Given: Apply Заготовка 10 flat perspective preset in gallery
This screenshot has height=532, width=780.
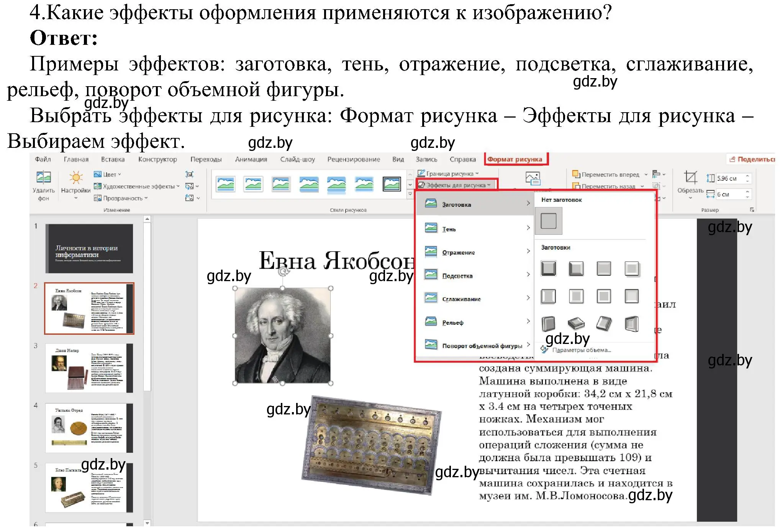Looking at the screenshot, I should (576, 324).
